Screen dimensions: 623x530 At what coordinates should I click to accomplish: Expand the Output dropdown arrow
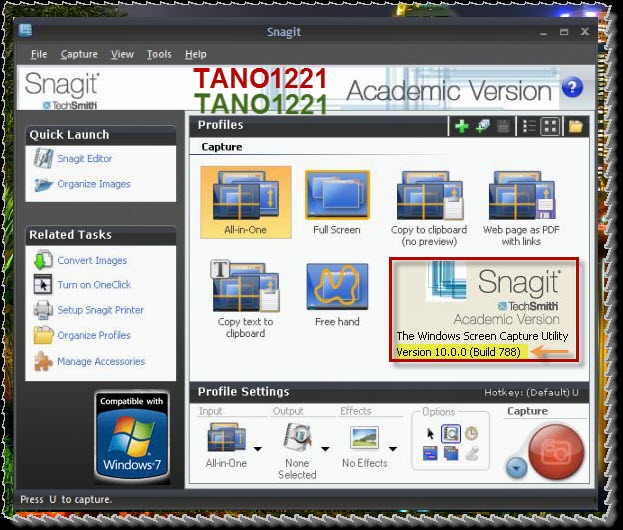pos(325,449)
